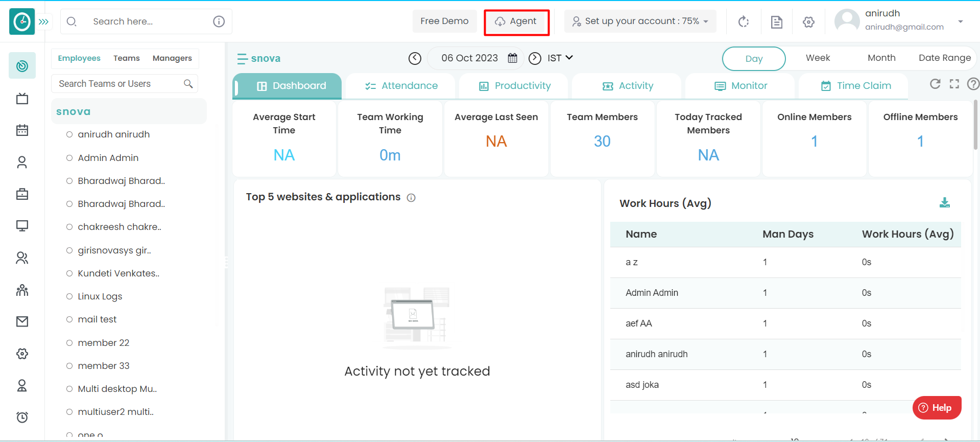Select the Date Range view

pyautogui.click(x=945, y=58)
